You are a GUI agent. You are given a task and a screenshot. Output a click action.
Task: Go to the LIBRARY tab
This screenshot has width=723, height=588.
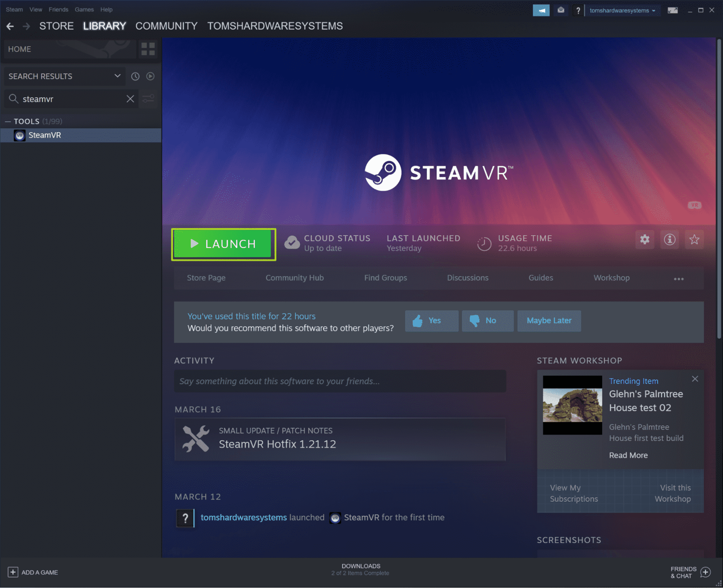click(104, 26)
